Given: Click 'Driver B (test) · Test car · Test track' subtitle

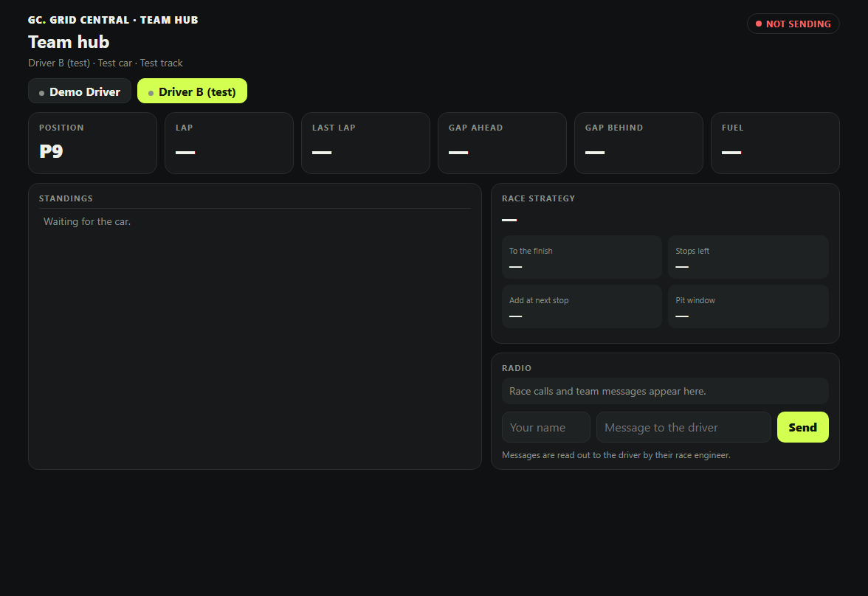Looking at the screenshot, I should (105, 63).
